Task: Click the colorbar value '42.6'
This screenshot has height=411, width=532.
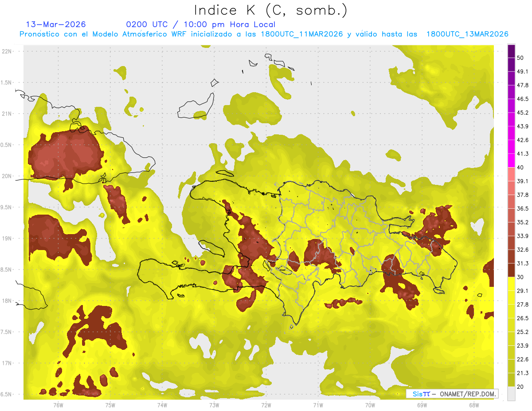Action: coord(523,140)
